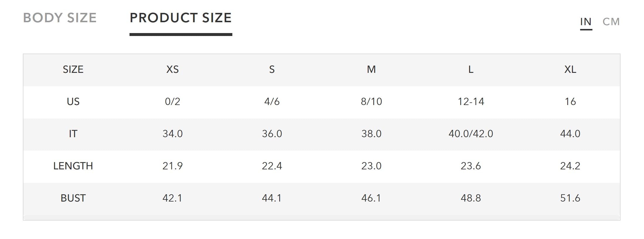The height and width of the screenshot is (239, 644).
Task: Switch units to CM
Action: pos(611,22)
